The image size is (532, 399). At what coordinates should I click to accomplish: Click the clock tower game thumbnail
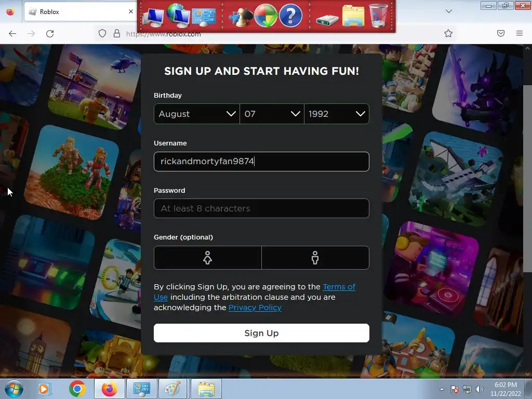(x=34, y=341)
